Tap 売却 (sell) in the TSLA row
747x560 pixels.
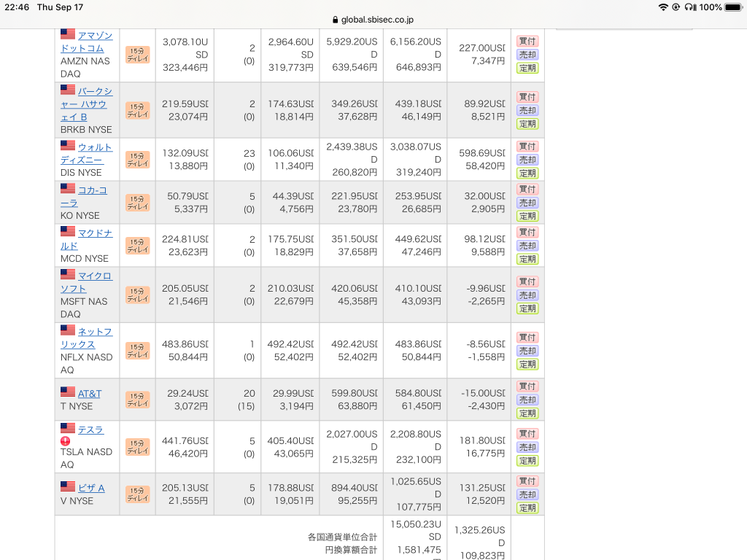pos(527,447)
